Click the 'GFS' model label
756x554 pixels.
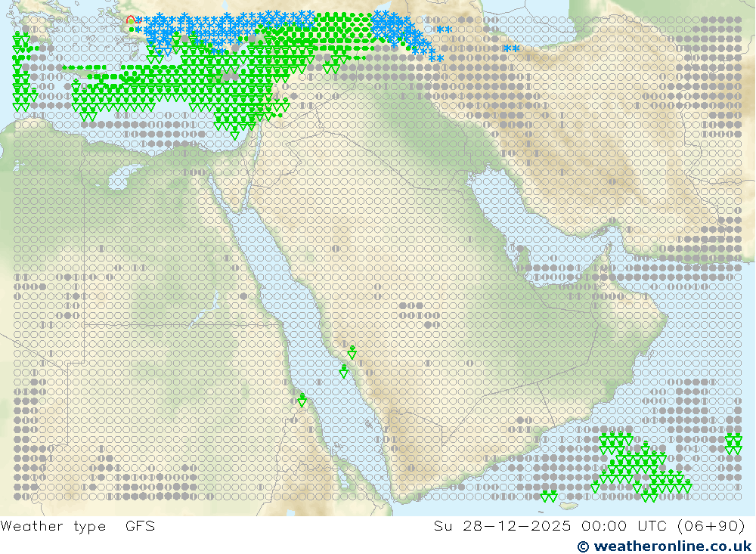(x=141, y=525)
